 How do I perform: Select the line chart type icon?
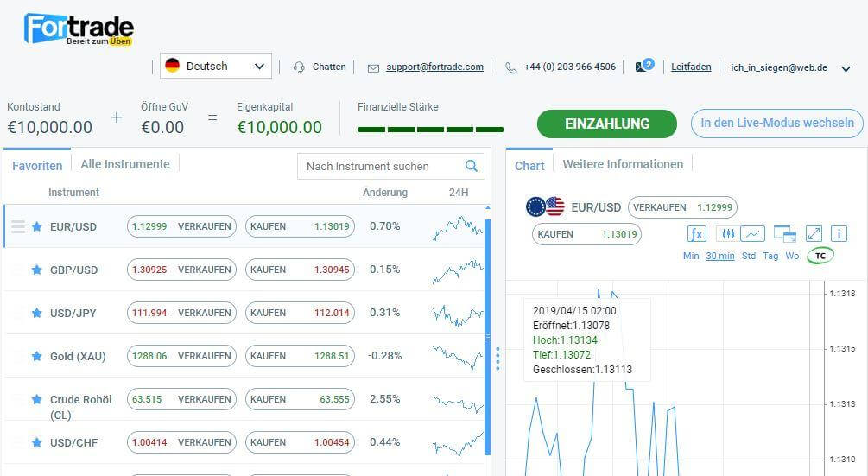(753, 233)
